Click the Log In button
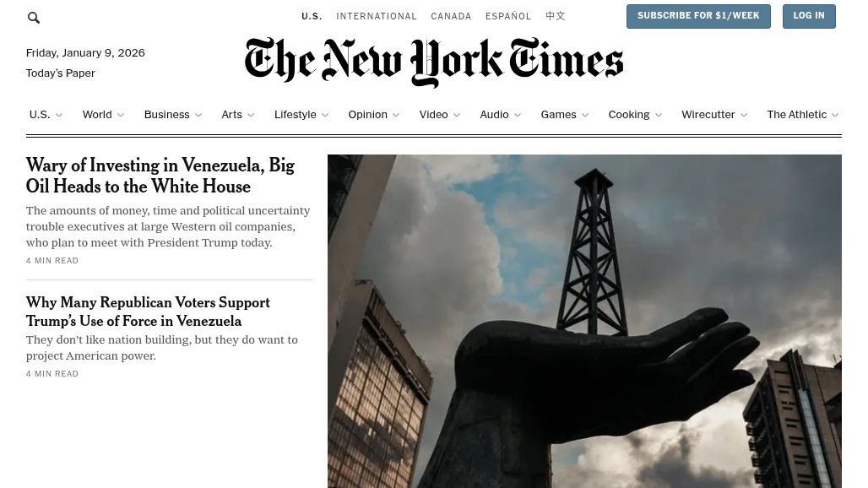868x488 pixels. (809, 16)
